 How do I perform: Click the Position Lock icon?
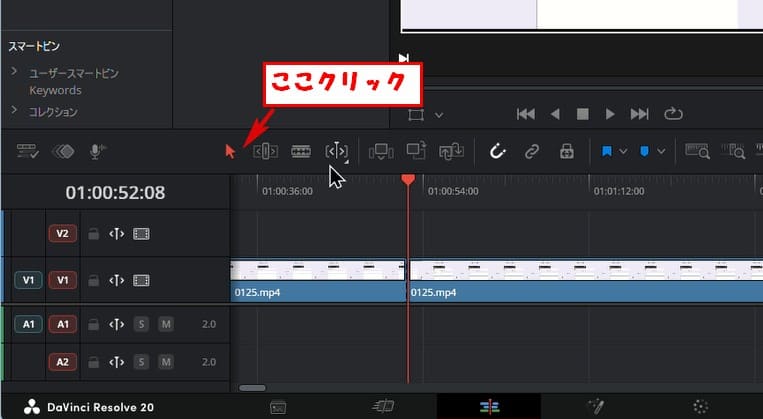click(x=567, y=151)
